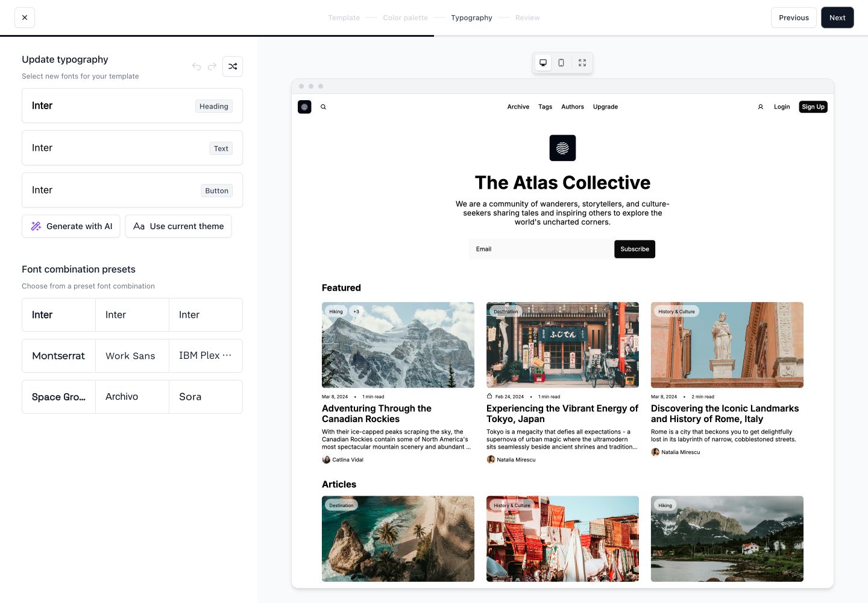The width and height of the screenshot is (868, 603).
Task: Proceed with the Next button
Action: [x=837, y=17]
